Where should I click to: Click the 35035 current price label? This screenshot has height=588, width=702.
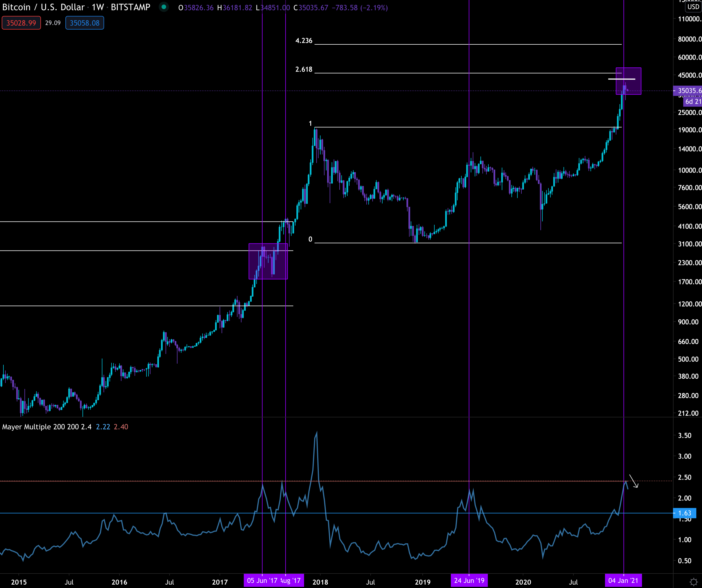tap(688, 90)
